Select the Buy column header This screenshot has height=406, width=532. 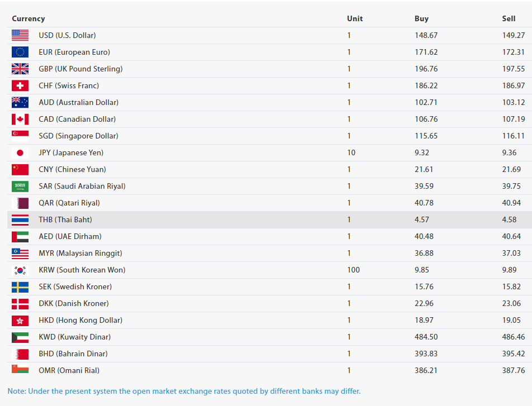[x=421, y=18]
